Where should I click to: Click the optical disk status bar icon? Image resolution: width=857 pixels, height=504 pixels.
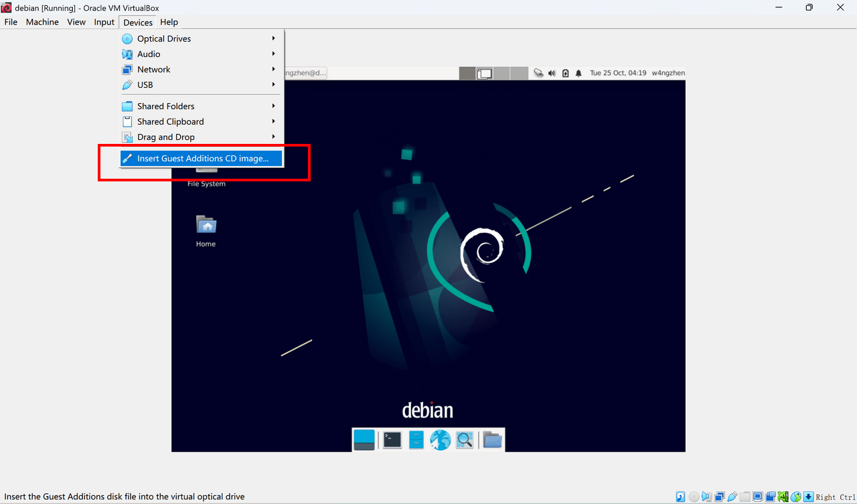click(694, 497)
